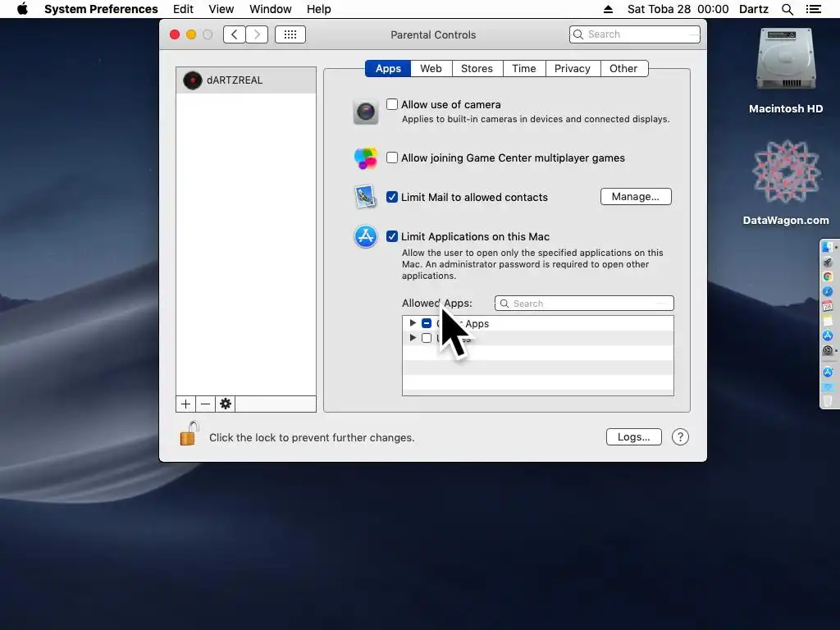
Task: Focus the Allowed Apps search field
Action: click(x=584, y=304)
